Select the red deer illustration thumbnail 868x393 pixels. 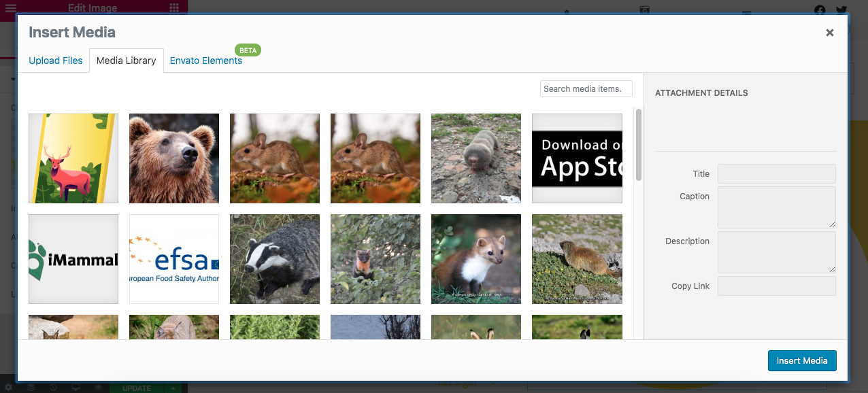tap(73, 158)
